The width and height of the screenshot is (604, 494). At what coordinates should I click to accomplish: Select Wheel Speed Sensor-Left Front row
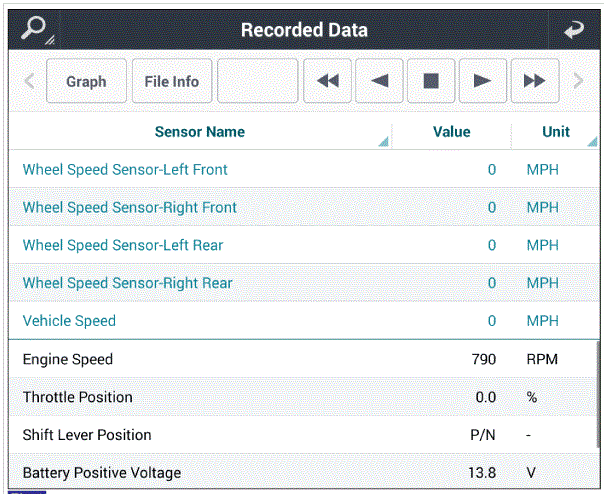304,170
